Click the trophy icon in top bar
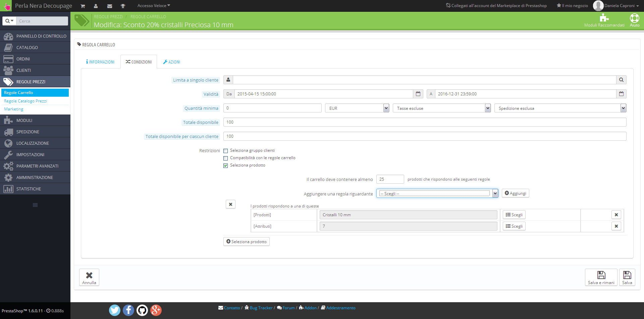This screenshot has width=644, height=319. pos(123,6)
